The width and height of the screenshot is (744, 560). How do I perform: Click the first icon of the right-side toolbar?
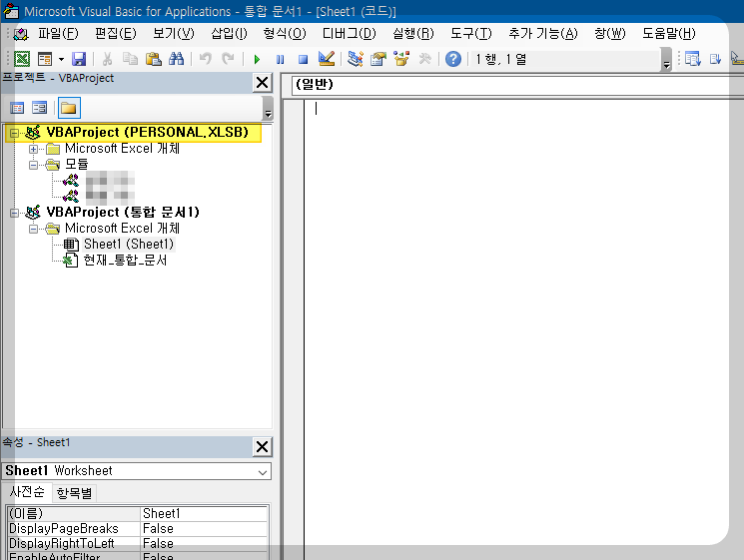point(692,59)
